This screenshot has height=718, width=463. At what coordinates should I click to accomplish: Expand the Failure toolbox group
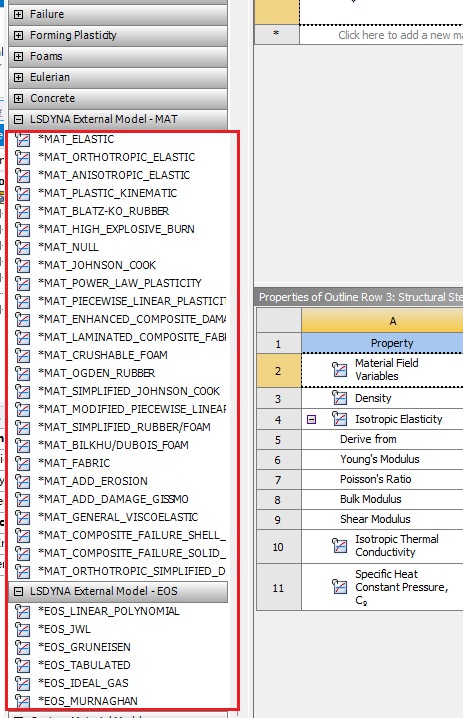18,15
